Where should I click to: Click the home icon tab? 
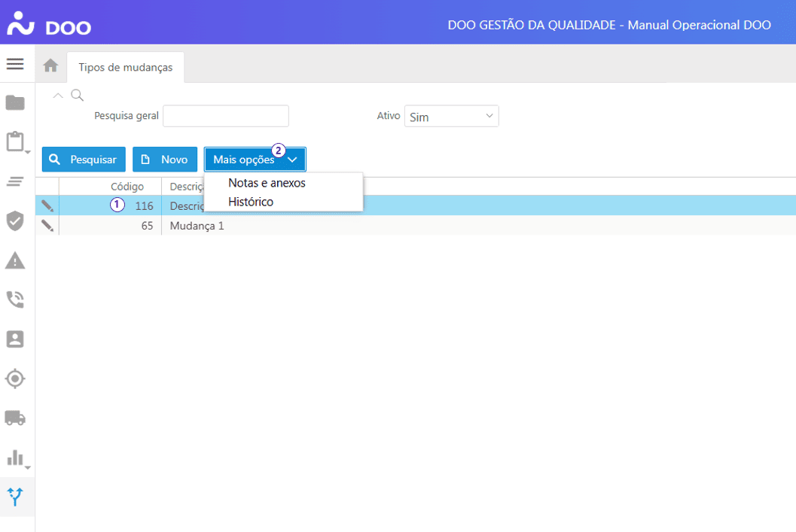[50, 66]
